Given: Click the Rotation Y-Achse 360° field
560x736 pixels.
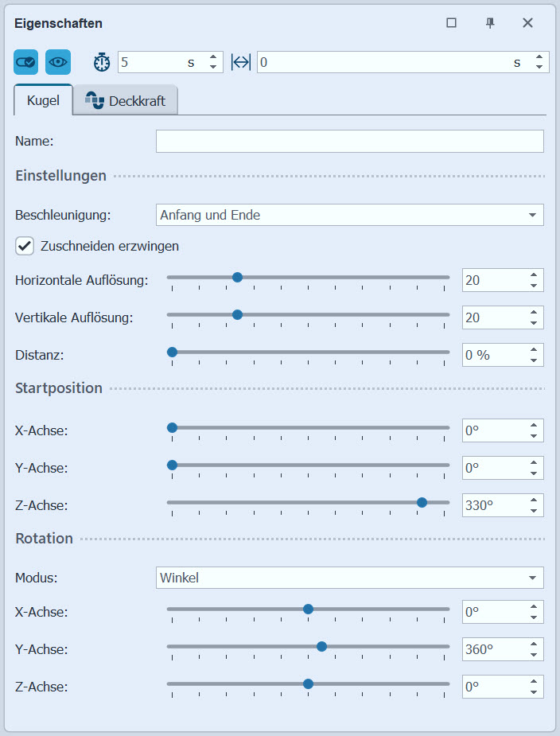Looking at the screenshot, I should [493, 649].
